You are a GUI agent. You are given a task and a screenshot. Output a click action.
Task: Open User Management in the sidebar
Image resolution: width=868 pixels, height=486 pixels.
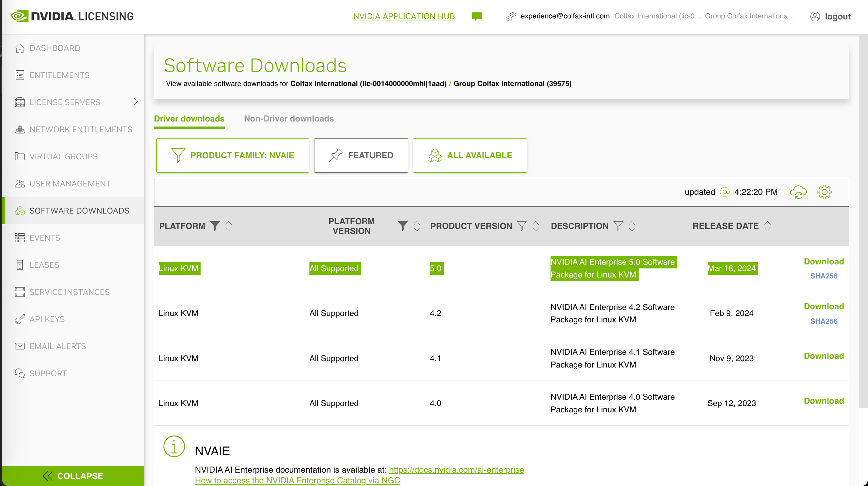(70, 183)
